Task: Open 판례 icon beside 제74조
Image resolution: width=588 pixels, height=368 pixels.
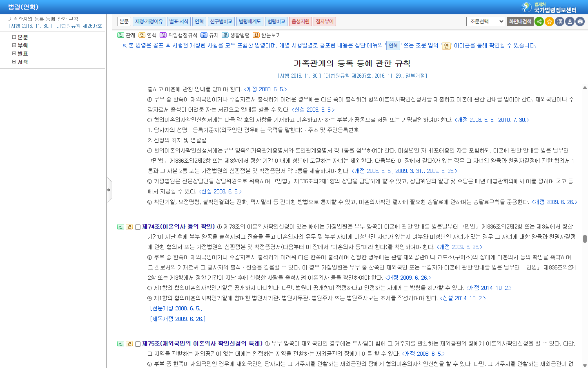Action: pyautogui.click(x=120, y=227)
